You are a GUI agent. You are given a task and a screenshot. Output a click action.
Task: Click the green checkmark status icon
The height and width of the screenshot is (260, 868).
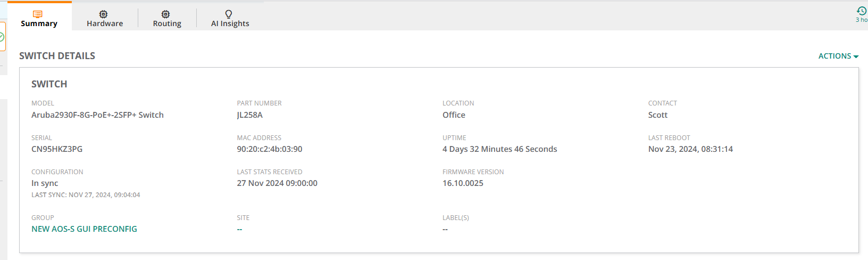2,37
